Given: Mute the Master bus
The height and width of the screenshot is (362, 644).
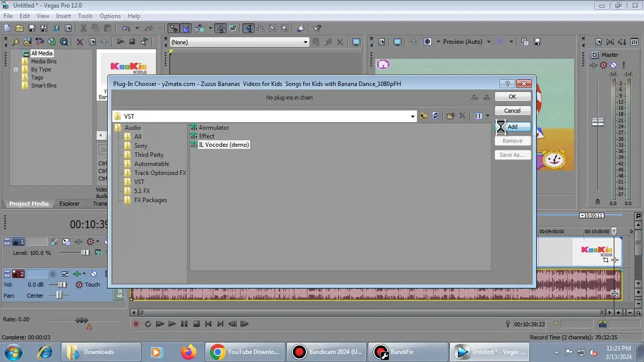Looking at the screenshot, I should click(613, 65).
